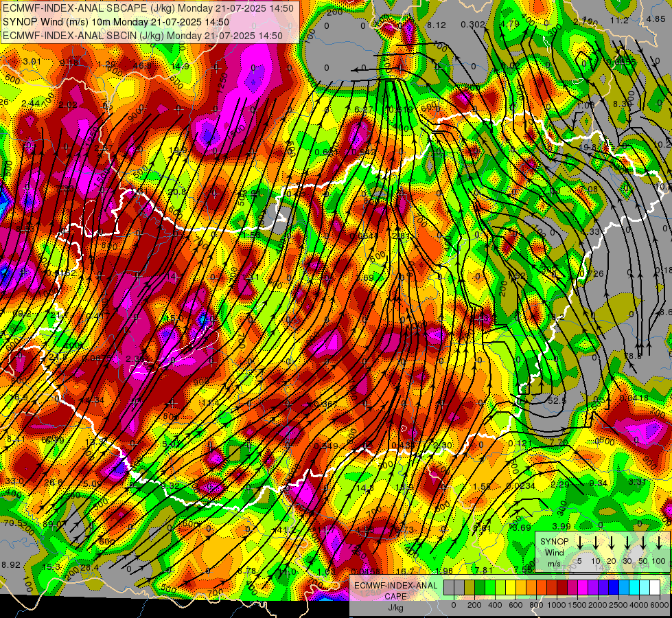
Task: Click the 50 m/s wind arrow in legend
Action: point(643,542)
